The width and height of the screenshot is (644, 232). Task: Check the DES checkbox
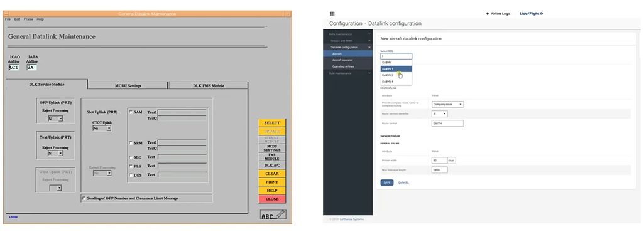click(131, 176)
